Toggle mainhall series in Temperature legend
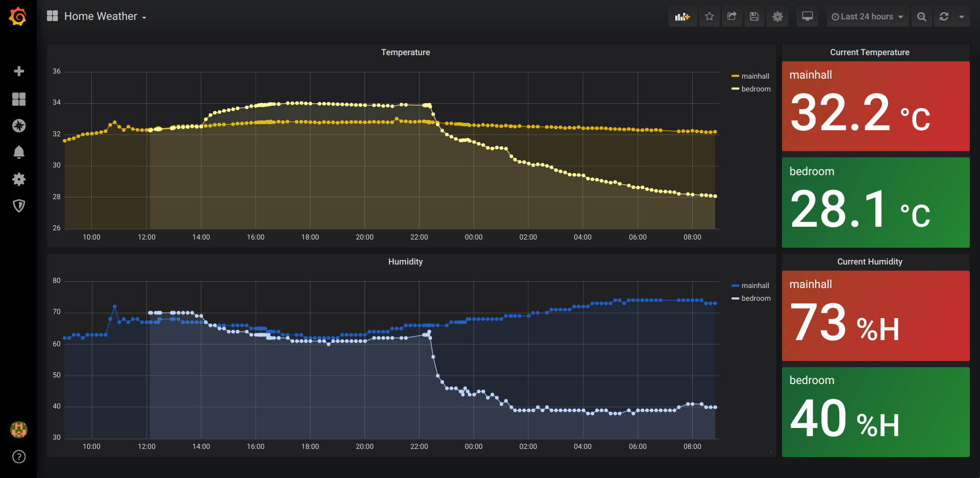This screenshot has height=478, width=980. [755, 76]
